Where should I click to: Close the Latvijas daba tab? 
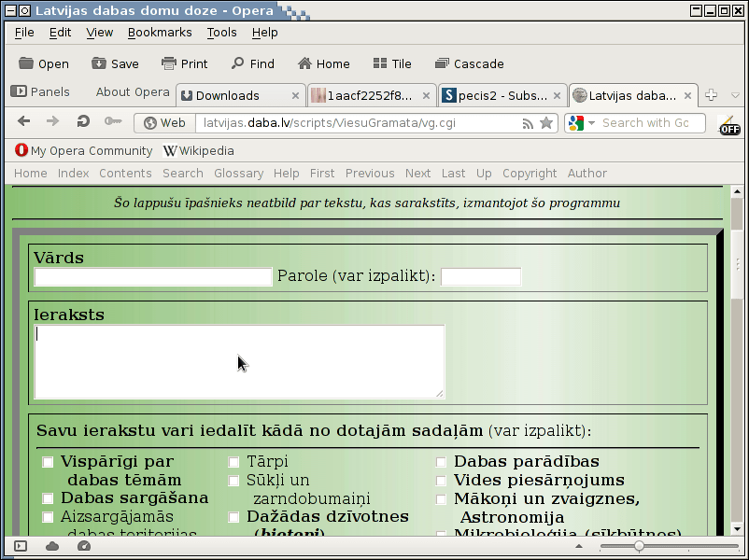pyautogui.click(x=688, y=95)
